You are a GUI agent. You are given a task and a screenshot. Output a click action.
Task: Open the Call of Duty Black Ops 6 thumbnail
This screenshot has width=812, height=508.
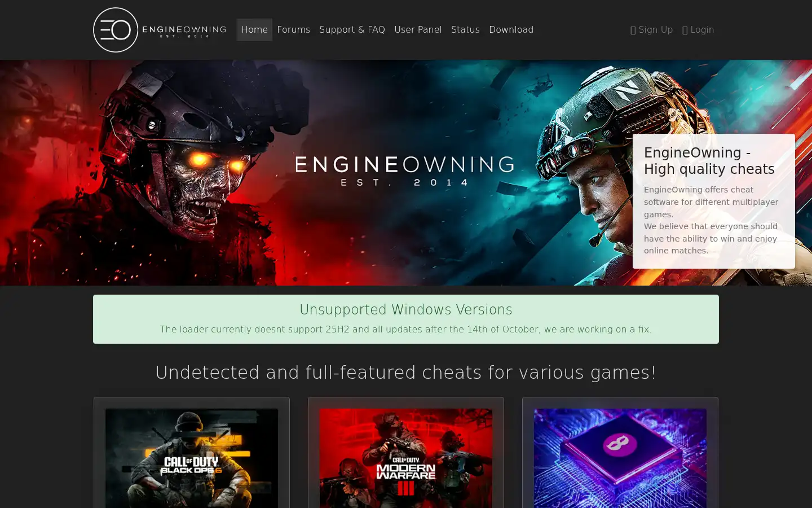[x=192, y=458]
